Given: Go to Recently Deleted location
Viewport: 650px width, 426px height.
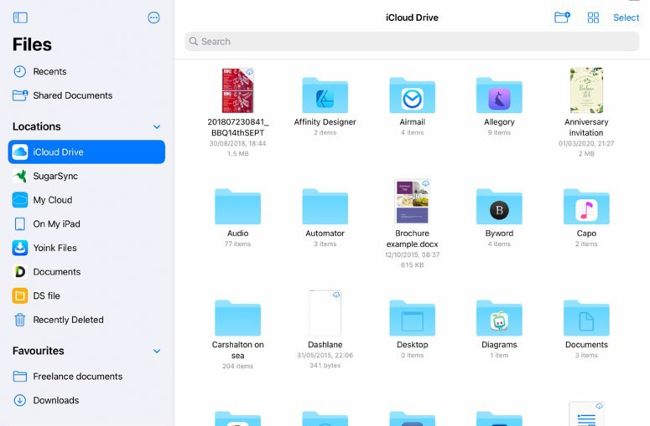Looking at the screenshot, I should tap(68, 320).
